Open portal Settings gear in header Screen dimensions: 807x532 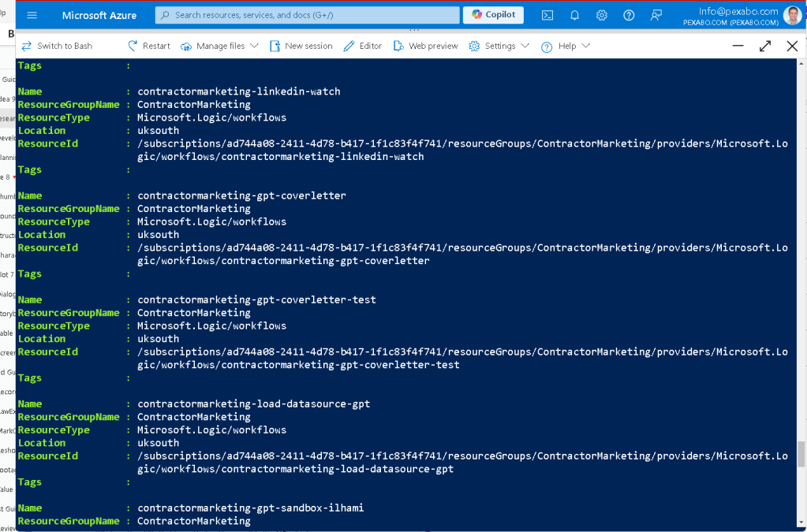point(602,16)
